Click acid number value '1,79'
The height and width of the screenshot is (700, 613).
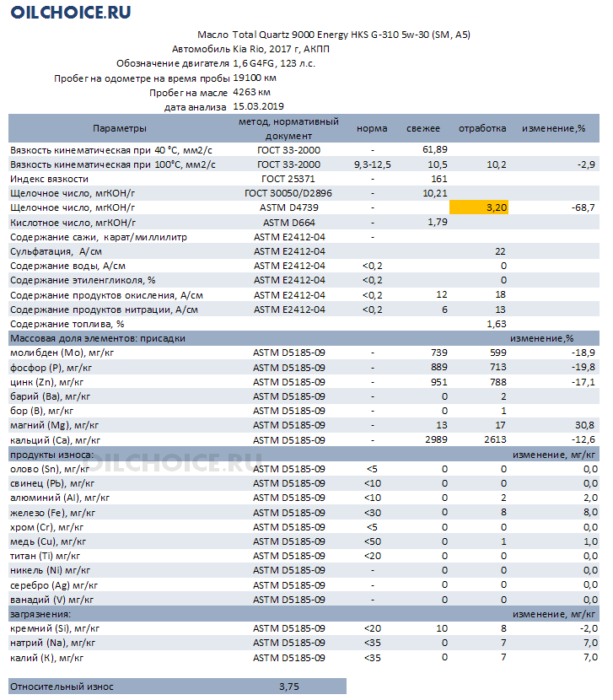click(437, 222)
